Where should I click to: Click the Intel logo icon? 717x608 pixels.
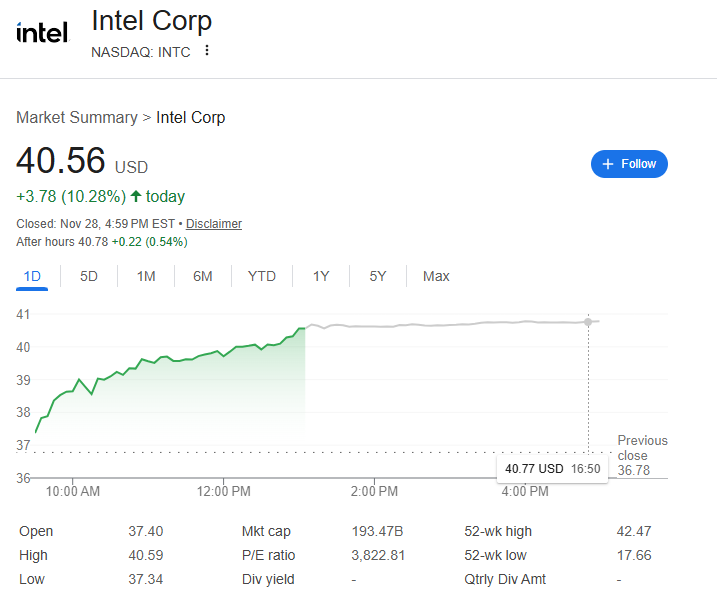[x=42, y=33]
